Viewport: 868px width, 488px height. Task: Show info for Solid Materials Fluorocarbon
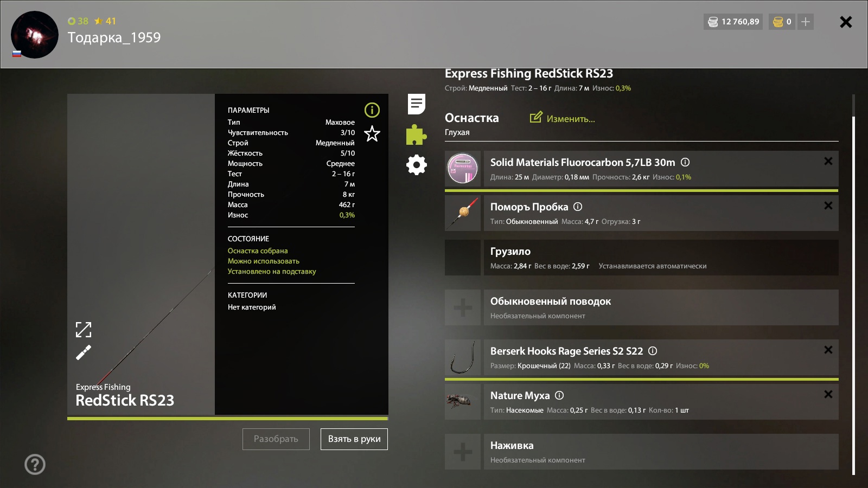point(685,162)
